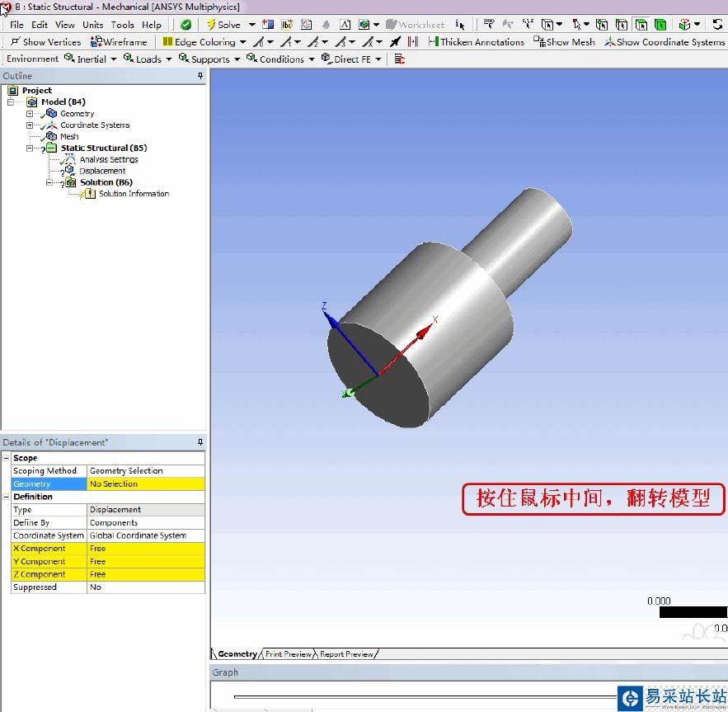Click the New Section Plane icon
This screenshot has height=712, width=728.
coord(268,25)
